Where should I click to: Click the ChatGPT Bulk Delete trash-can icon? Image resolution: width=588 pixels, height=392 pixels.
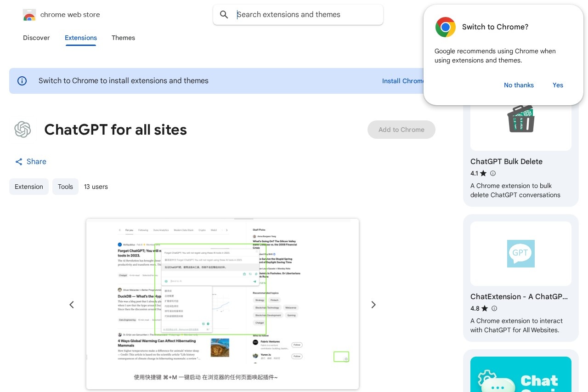pos(521,118)
